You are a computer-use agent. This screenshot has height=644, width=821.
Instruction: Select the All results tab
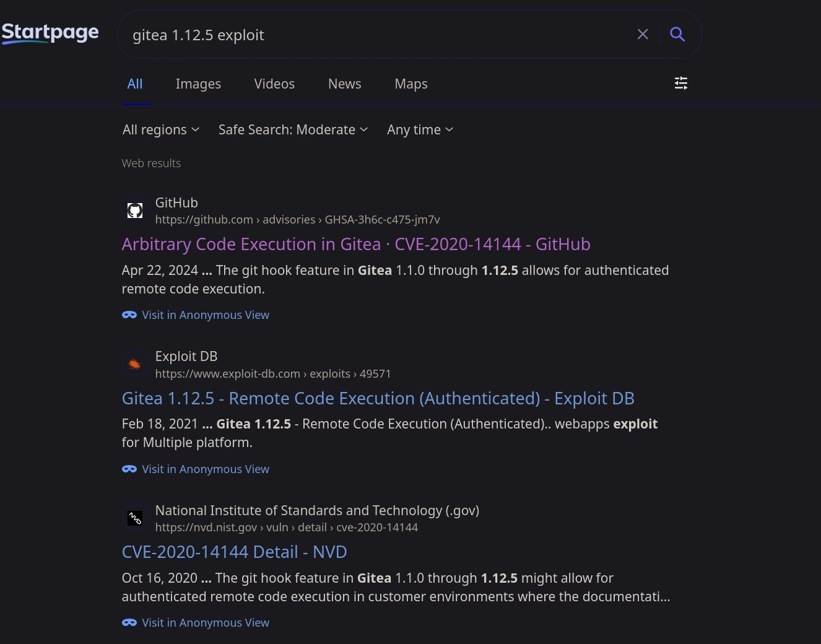tap(135, 84)
